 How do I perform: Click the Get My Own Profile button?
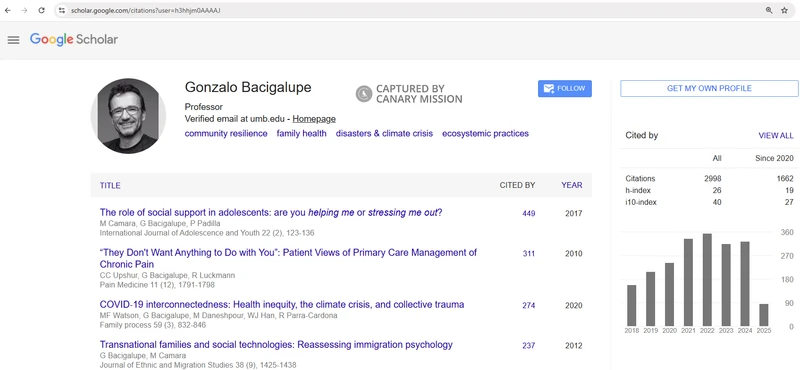tap(709, 88)
